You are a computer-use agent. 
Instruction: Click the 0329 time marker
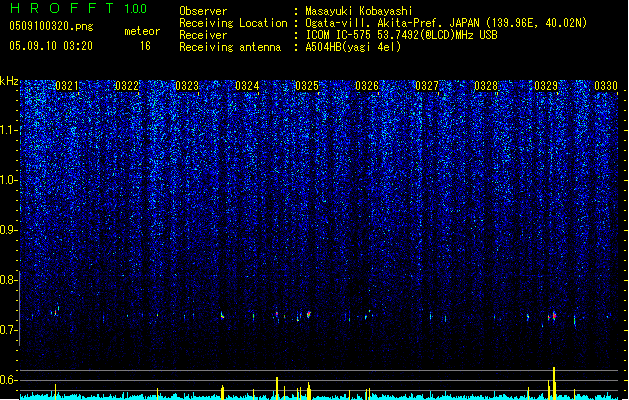[x=546, y=86]
